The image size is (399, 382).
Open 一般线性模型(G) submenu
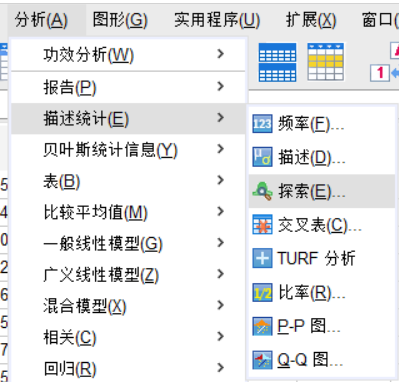[x=128, y=244]
